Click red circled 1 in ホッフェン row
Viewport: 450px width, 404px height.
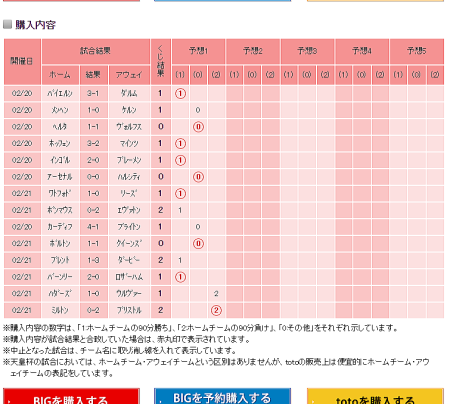tap(180, 143)
